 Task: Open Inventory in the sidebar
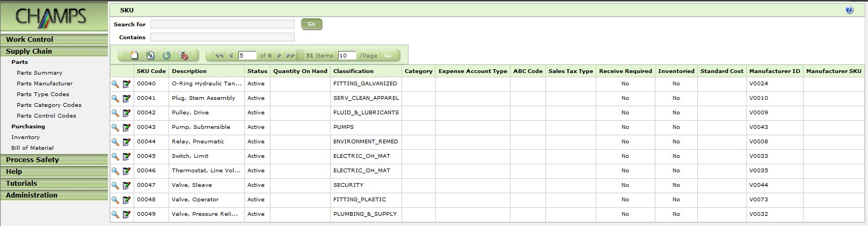(x=25, y=137)
